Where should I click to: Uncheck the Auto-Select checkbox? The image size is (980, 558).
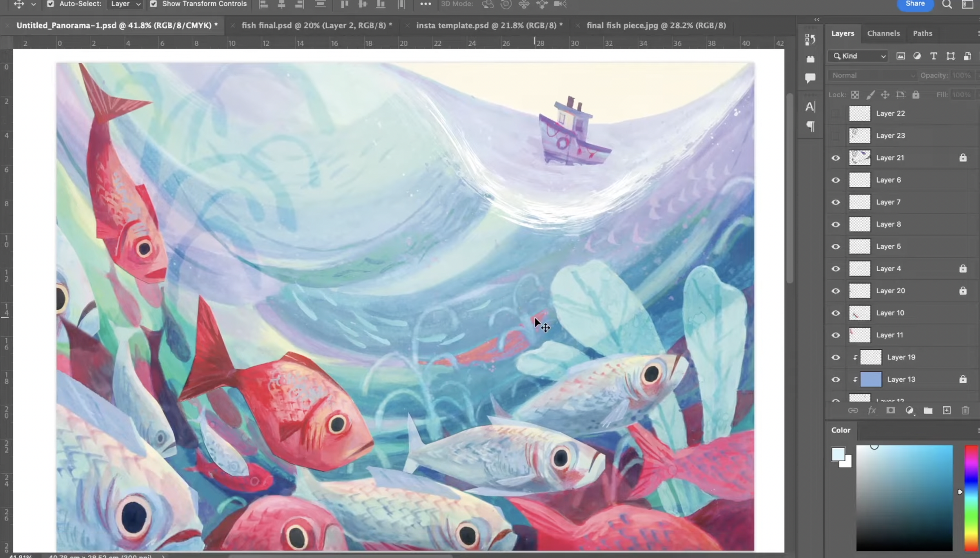point(50,4)
